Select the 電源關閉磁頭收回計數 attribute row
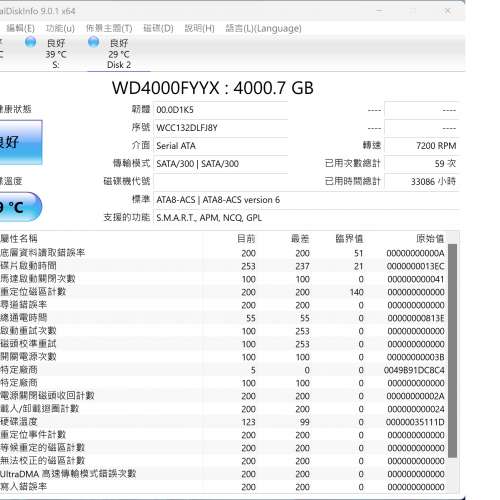The width and height of the screenshot is (500, 500). pyautogui.click(x=223, y=396)
